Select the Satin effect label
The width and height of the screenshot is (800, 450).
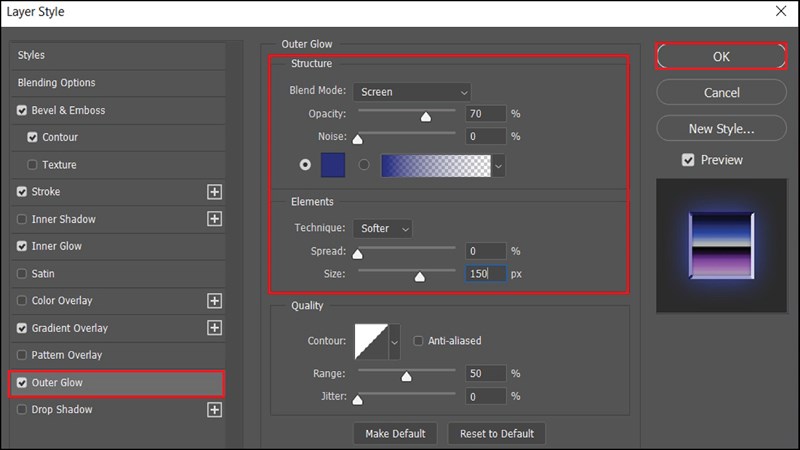click(43, 273)
